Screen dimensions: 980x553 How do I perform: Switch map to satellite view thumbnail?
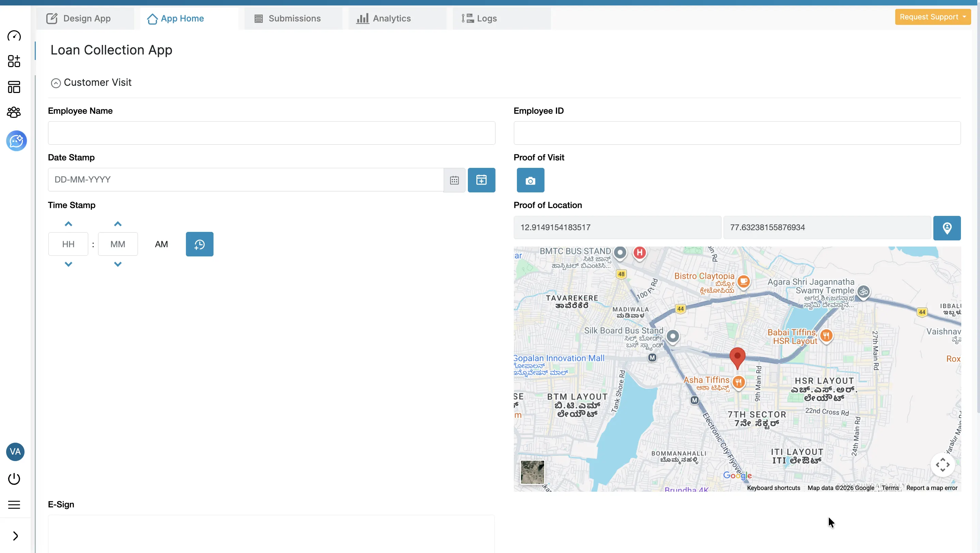click(x=532, y=472)
